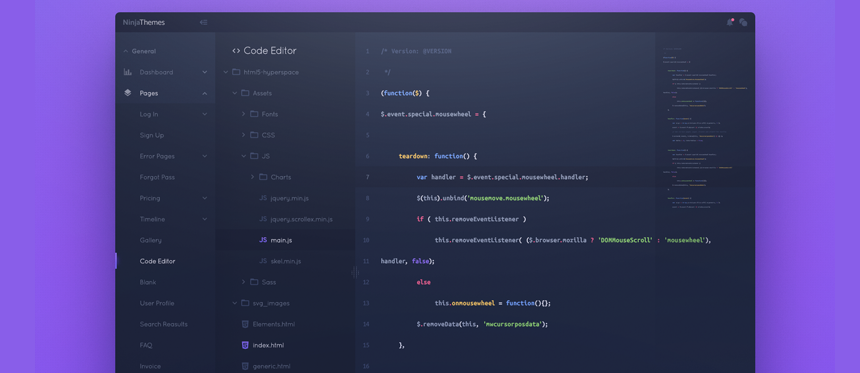The image size is (860, 373).
Task: Open index.html in the file tree
Action: pyautogui.click(x=268, y=345)
